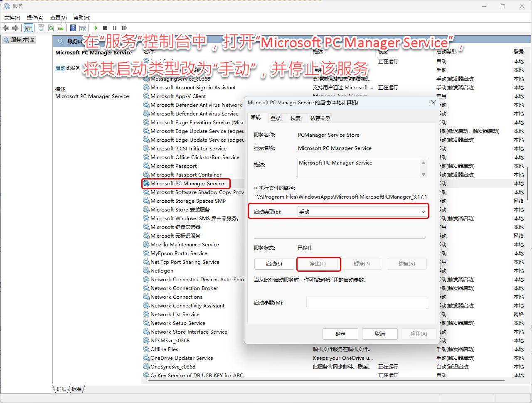Click the 应用(A) button

pos(419,334)
